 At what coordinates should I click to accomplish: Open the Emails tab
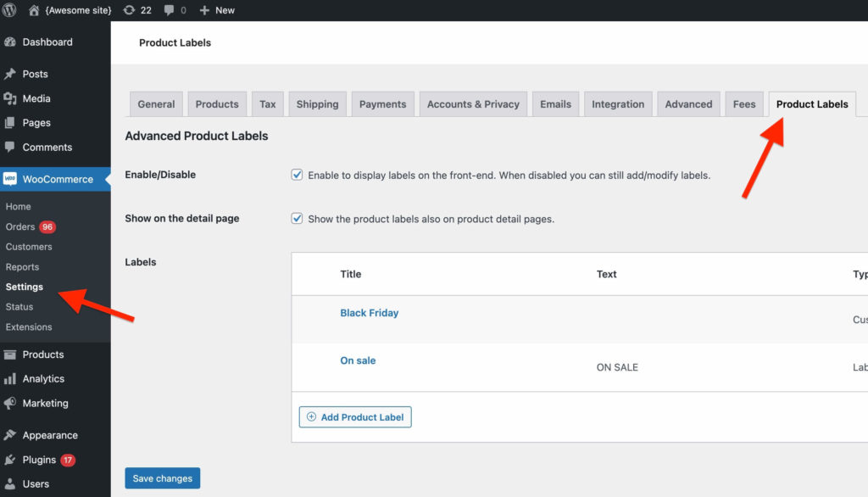pos(555,104)
